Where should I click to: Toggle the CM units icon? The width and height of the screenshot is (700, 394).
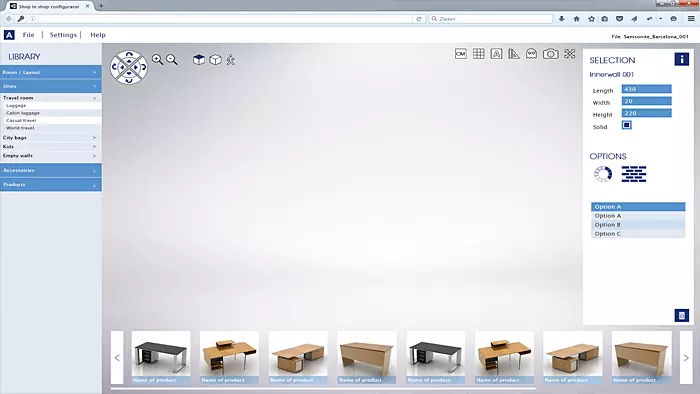[x=461, y=54]
